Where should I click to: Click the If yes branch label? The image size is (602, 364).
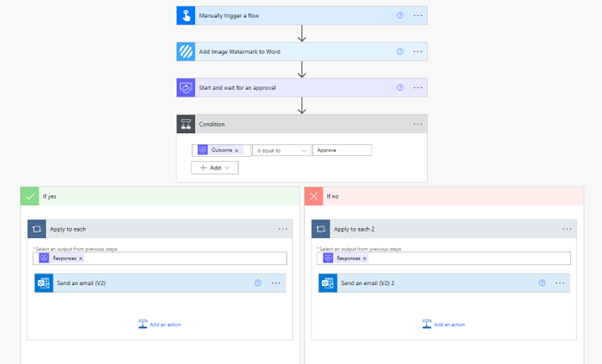click(50, 196)
